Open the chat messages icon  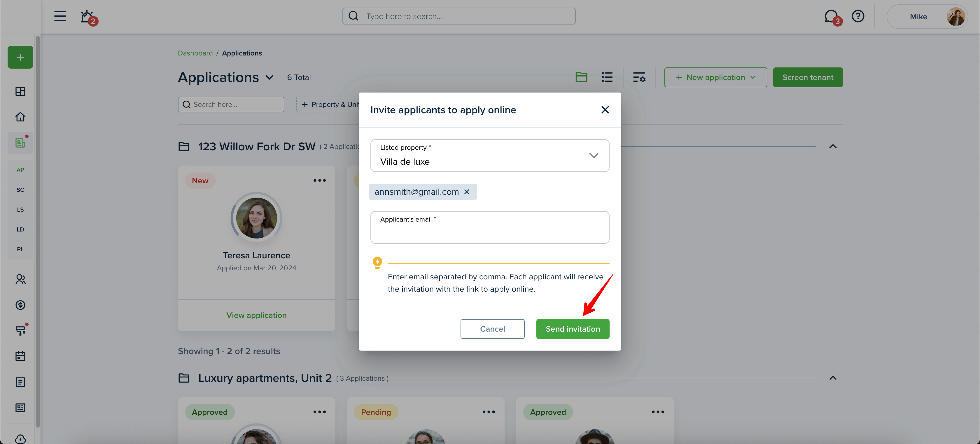(831, 17)
